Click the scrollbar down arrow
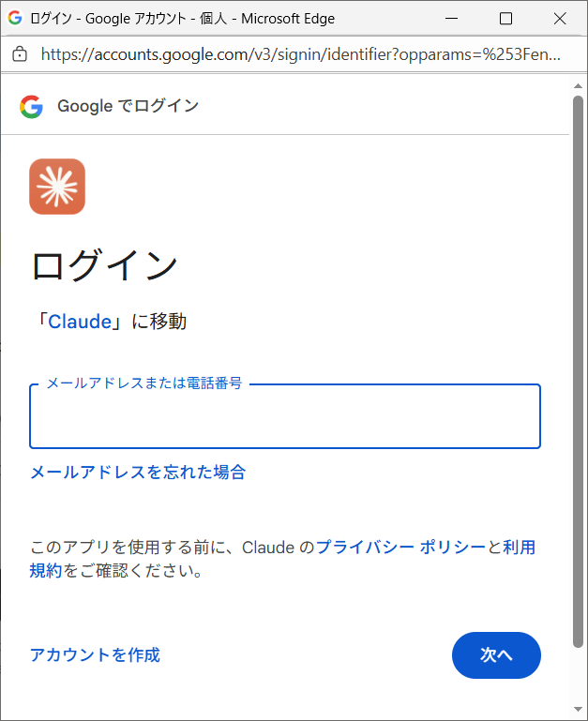This screenshot has width=588, height=721. pyautogui.click(x=578, y=710)
